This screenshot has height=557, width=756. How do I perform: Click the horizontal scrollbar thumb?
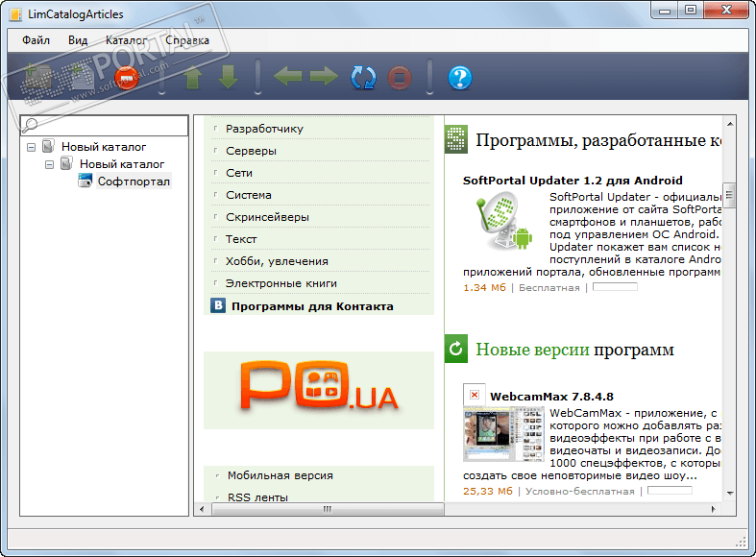click(x=328, y=509)
